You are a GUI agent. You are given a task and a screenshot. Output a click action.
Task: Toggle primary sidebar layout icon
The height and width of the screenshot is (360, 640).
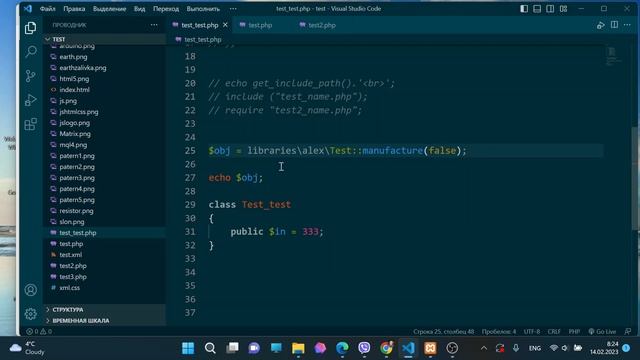coord(524,9)
